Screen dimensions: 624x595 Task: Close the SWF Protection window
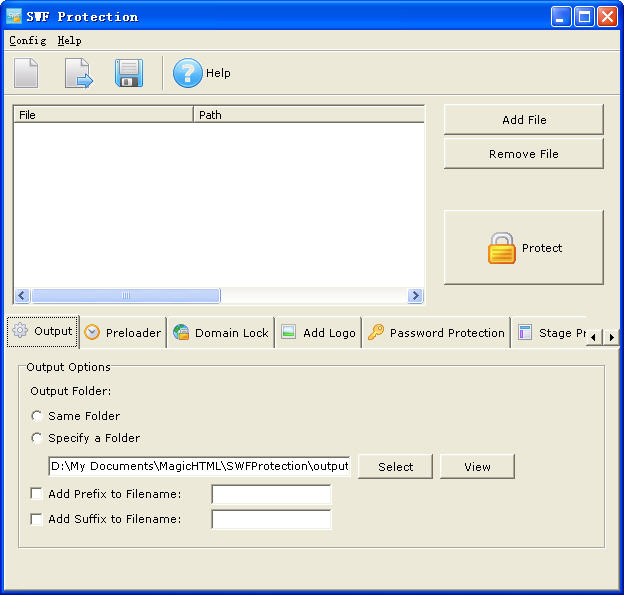[x=607, y=17]
